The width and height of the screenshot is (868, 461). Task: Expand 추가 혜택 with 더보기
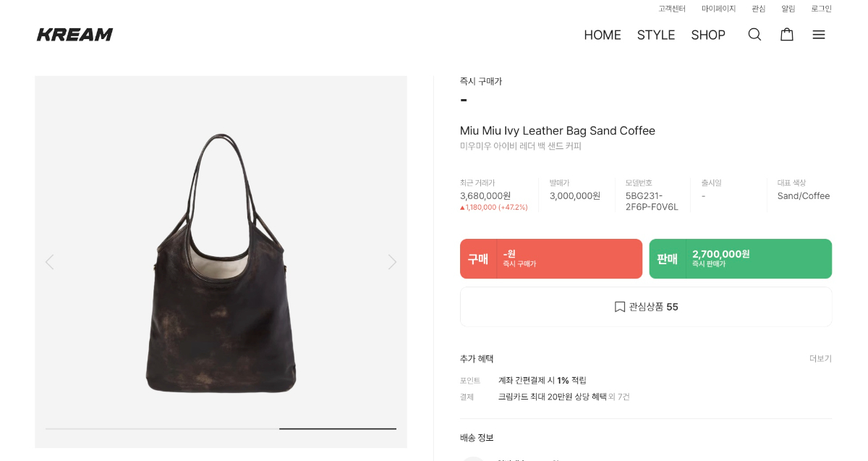[820, 359]
